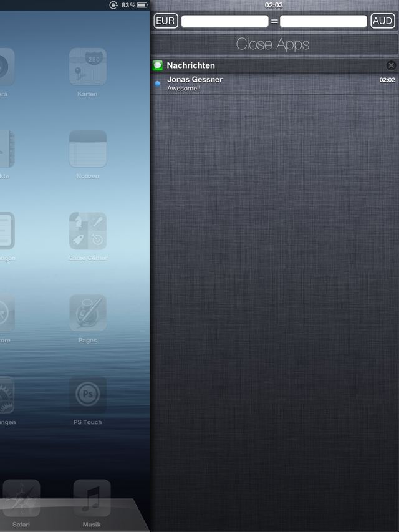Clear the Nachrichten notifications with the X
399x532 pixels.
coord(391,65)
